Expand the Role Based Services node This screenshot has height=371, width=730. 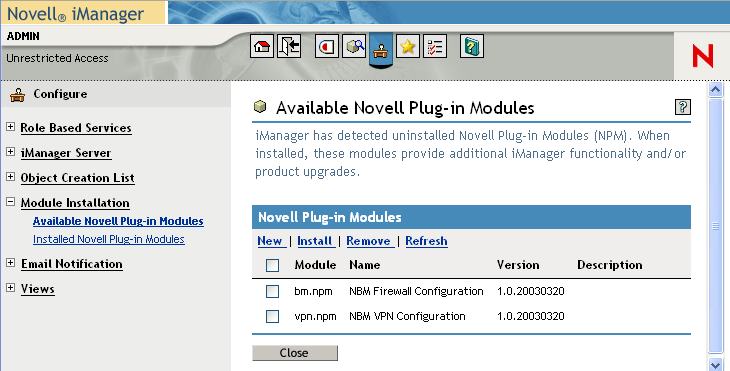click(10, 127)
